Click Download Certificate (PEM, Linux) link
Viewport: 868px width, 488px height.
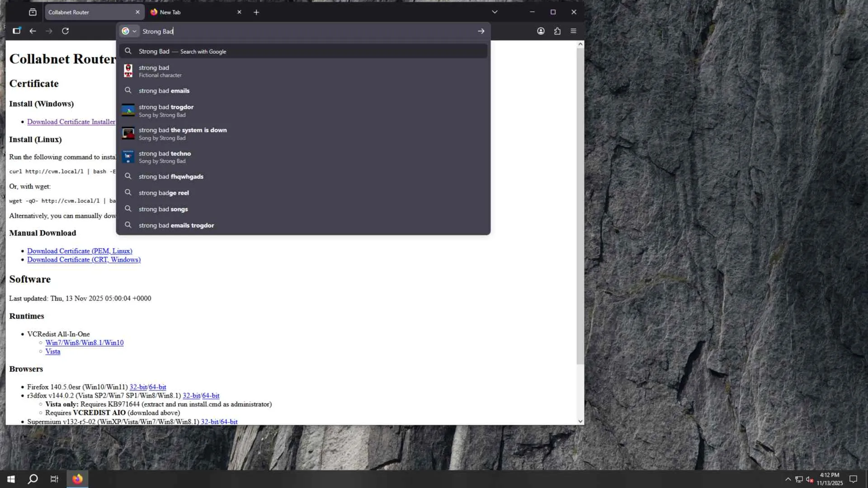(x=80, y=251)
